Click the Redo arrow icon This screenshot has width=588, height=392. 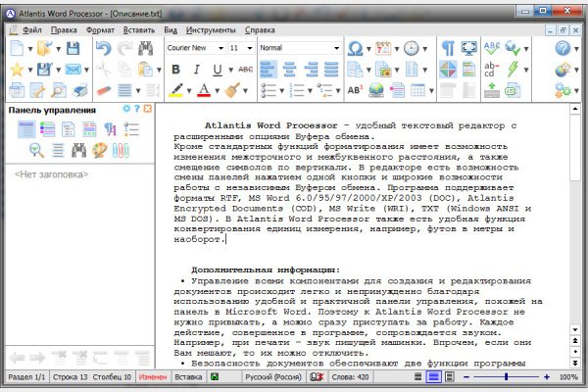pyautogui.click(x=124, y=48)
